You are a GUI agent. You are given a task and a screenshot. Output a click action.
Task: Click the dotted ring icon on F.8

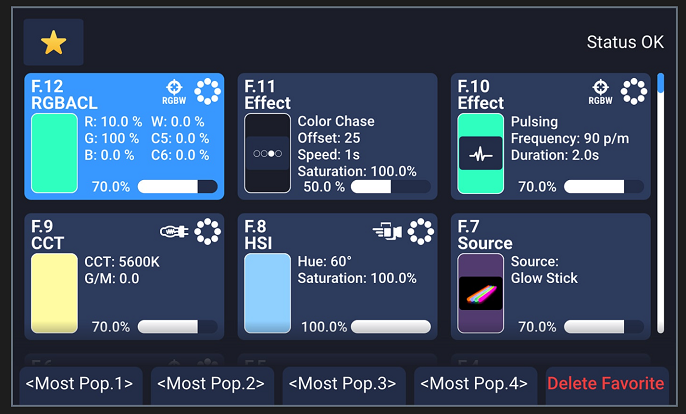(421, 231)
